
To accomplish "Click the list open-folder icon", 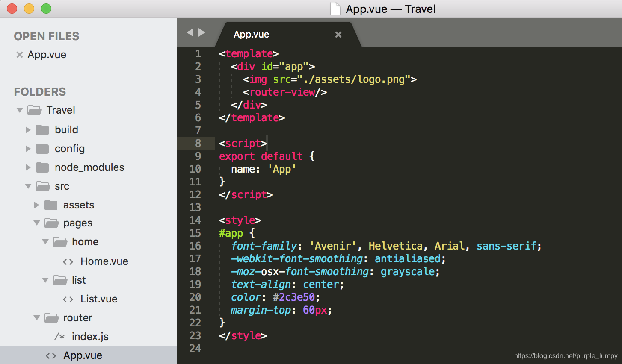I will click(60, 280).
